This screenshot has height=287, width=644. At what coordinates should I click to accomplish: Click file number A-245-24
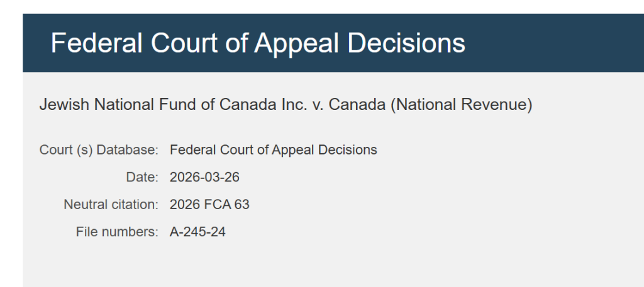pos(197,232)
